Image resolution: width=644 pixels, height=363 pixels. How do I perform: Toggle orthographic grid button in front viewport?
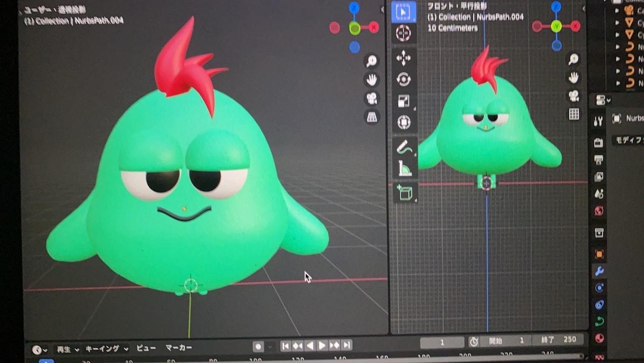[574, 114]
